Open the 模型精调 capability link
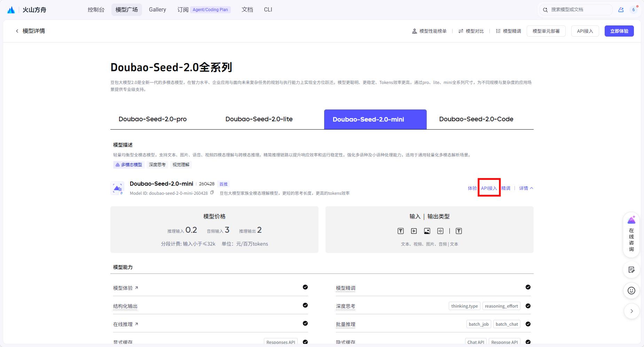 click(x=346, y=288)
